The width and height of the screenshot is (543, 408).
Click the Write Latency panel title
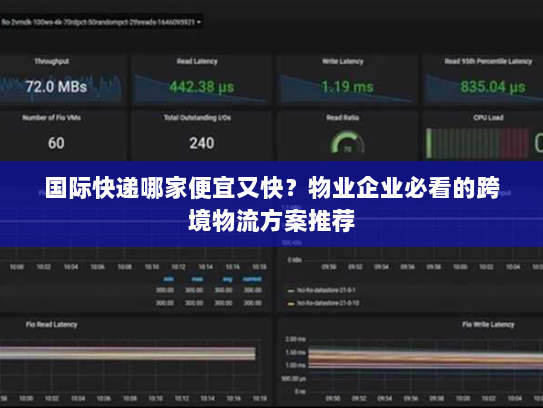tap(343, 61)
